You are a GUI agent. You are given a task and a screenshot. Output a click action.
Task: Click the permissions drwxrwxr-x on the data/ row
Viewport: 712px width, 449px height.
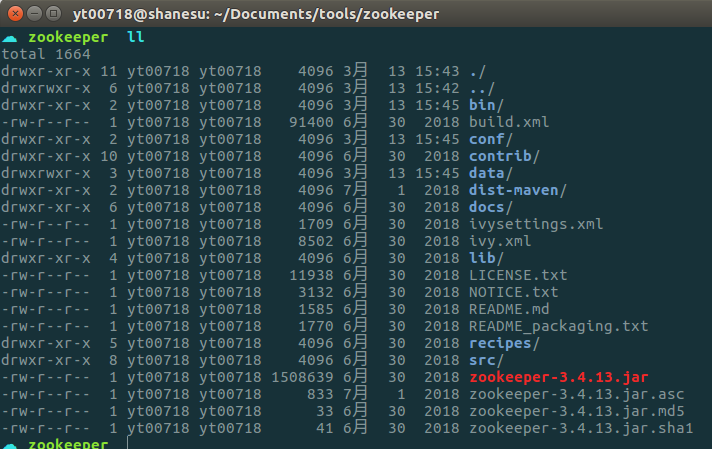[x=46, y=173]
